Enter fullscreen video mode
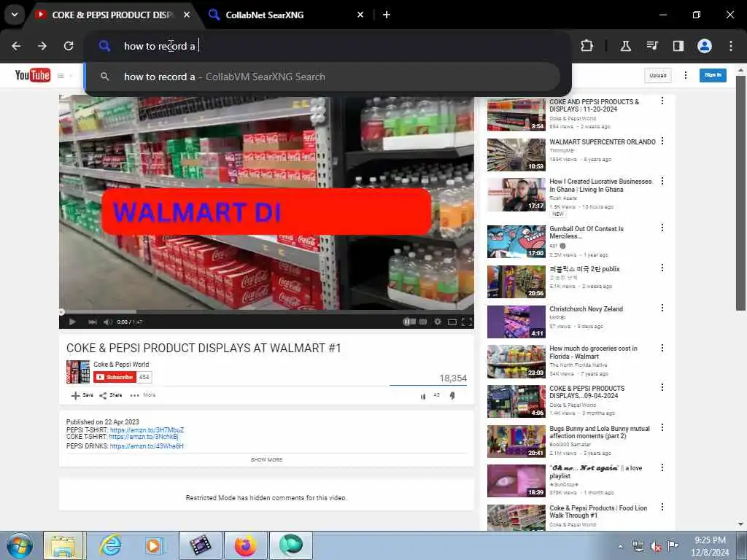747x560 pixels. click(467, 322)
